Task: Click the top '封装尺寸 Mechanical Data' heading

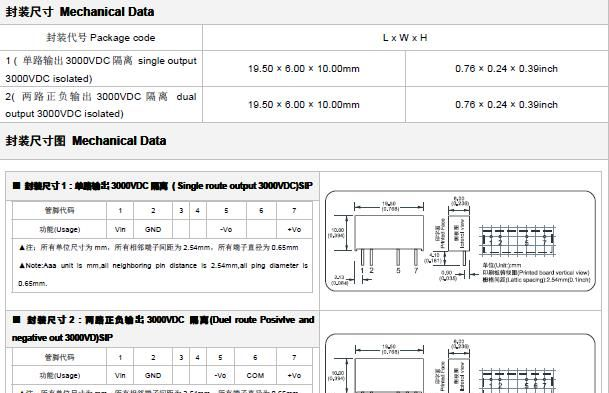Action: tap(80, 12)
